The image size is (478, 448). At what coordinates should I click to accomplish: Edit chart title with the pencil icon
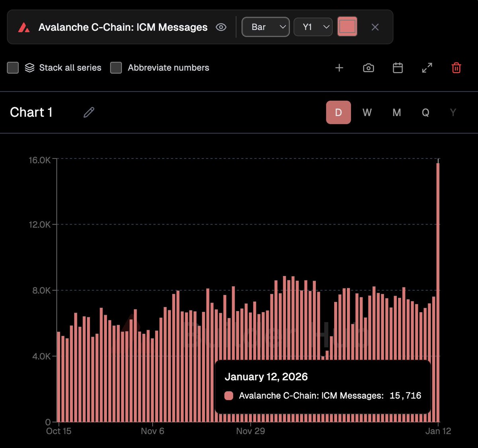(x=89, y=112)
